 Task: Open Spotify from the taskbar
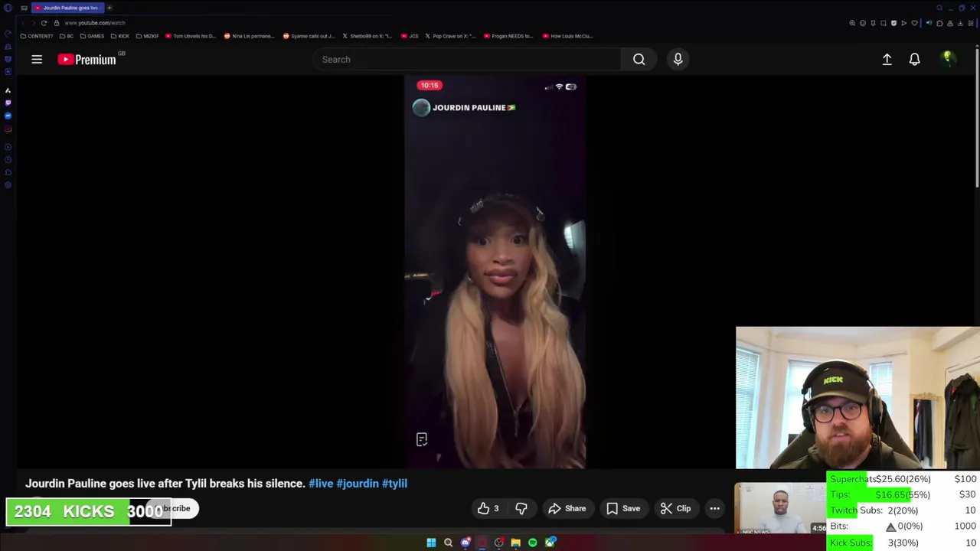click(533, 543)
